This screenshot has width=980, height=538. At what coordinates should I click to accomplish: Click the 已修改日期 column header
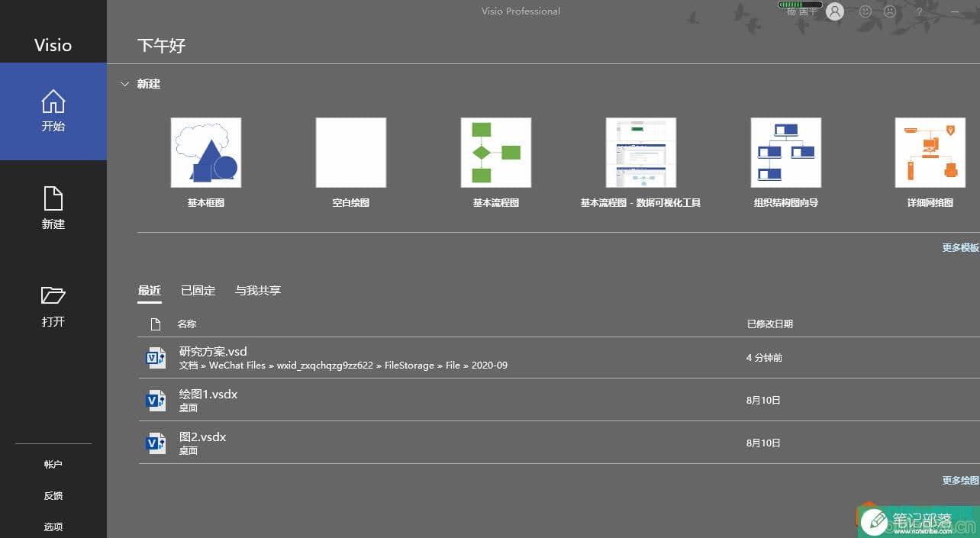tap(770, 324)
